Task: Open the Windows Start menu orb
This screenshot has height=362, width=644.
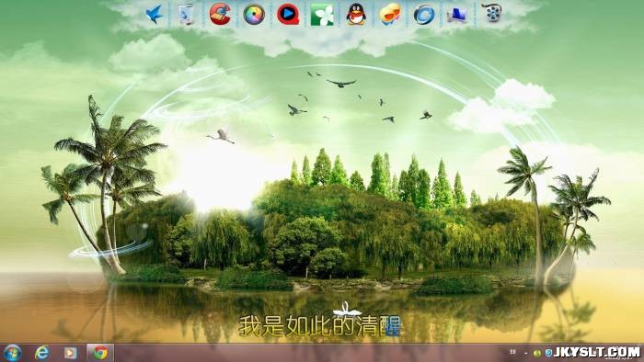Action: click(12, 353)
